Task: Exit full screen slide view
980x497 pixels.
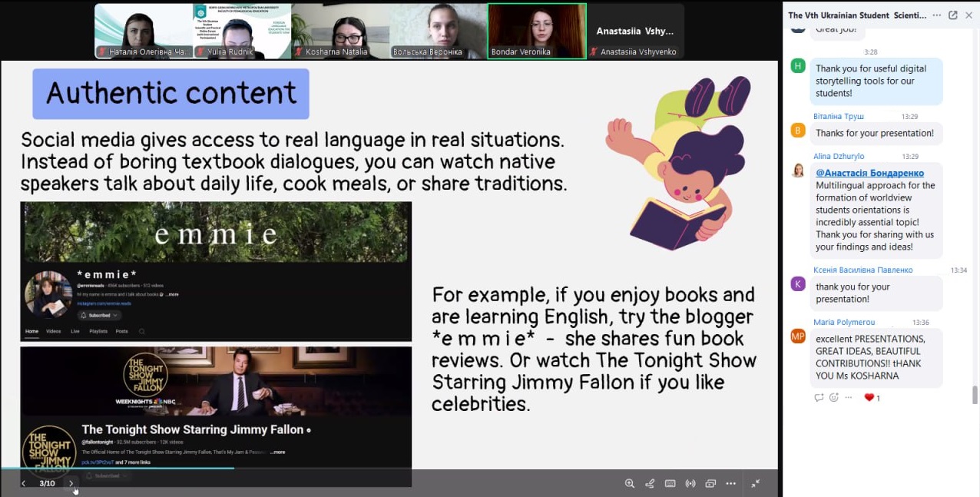Action: point(756,483)
